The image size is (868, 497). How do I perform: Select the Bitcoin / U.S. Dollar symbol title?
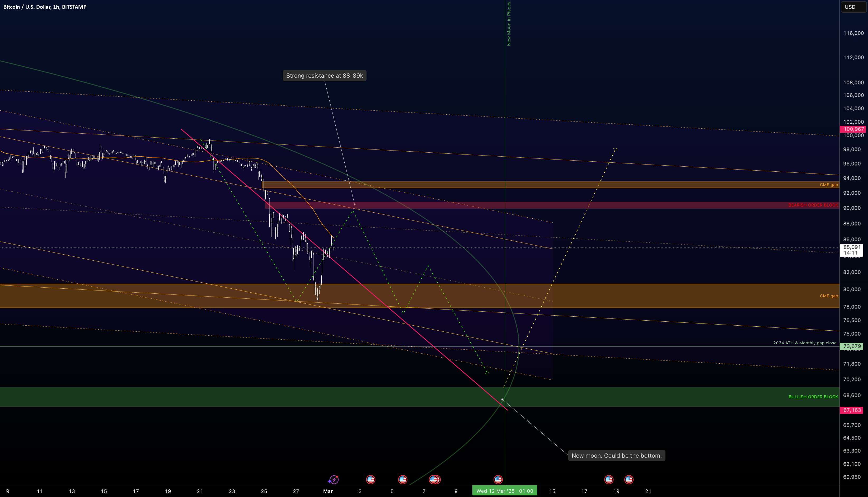pos(45,7)
